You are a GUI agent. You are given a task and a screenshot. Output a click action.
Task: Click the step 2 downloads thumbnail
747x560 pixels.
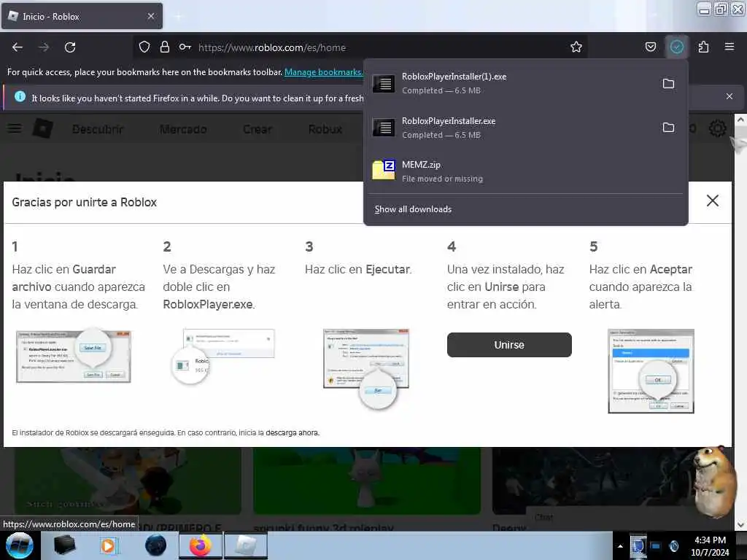pyautogui.click(x=223, y=355)
